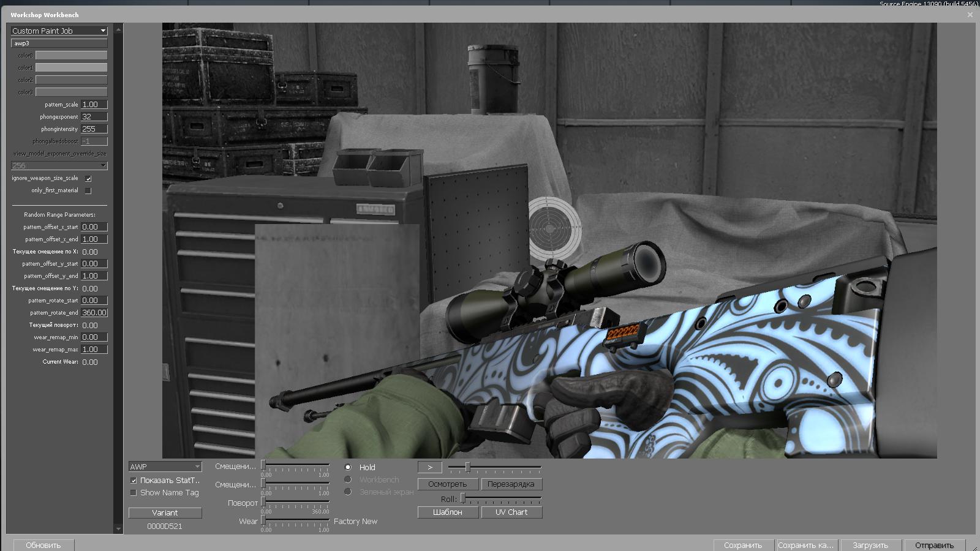Select the Workbench radio button
980x551 pixels.
(x=348, y=479)
